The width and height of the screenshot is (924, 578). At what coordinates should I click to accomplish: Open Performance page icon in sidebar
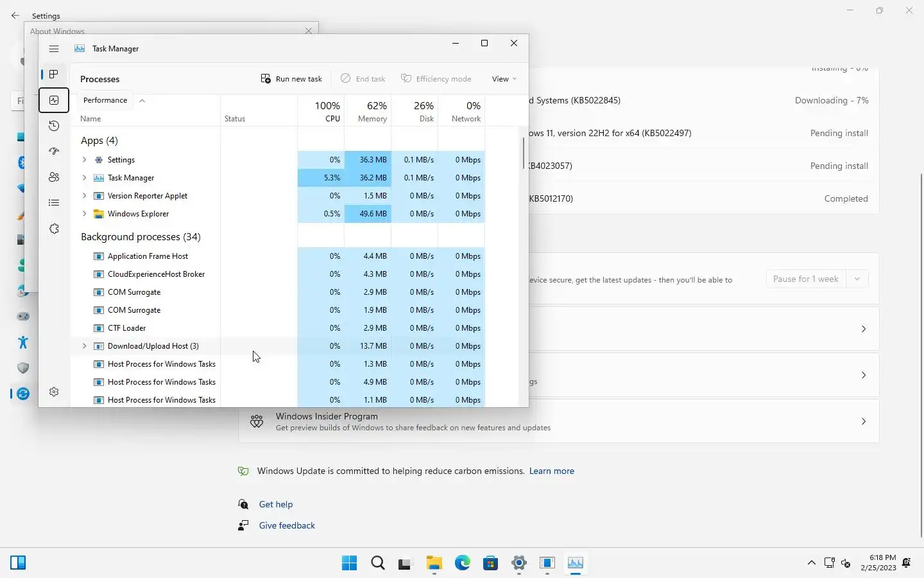point(54,100)
